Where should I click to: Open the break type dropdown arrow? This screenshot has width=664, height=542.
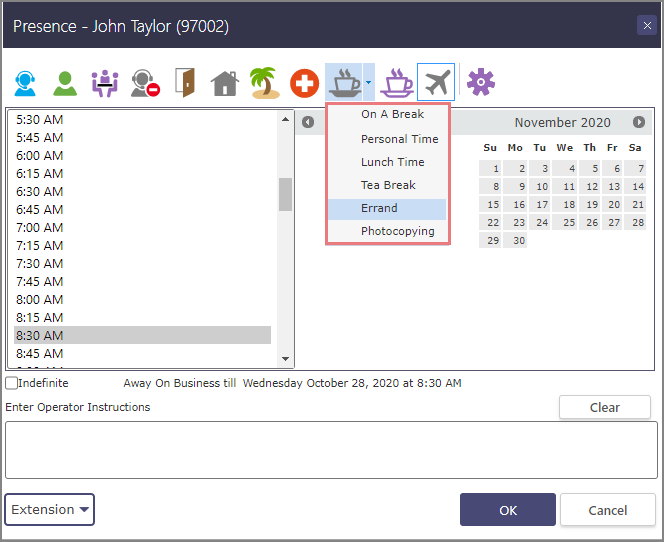(368, 83)
